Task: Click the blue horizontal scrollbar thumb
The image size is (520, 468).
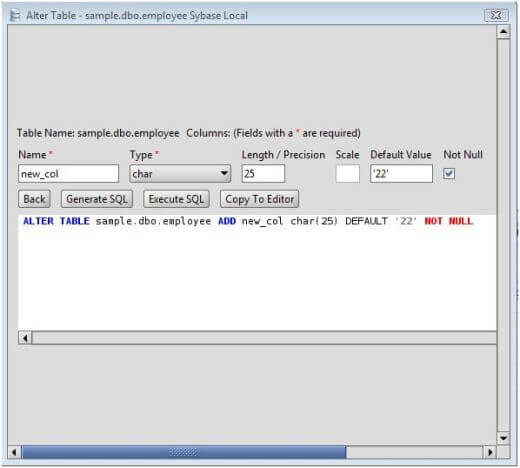Action: (x=184, y=452)
